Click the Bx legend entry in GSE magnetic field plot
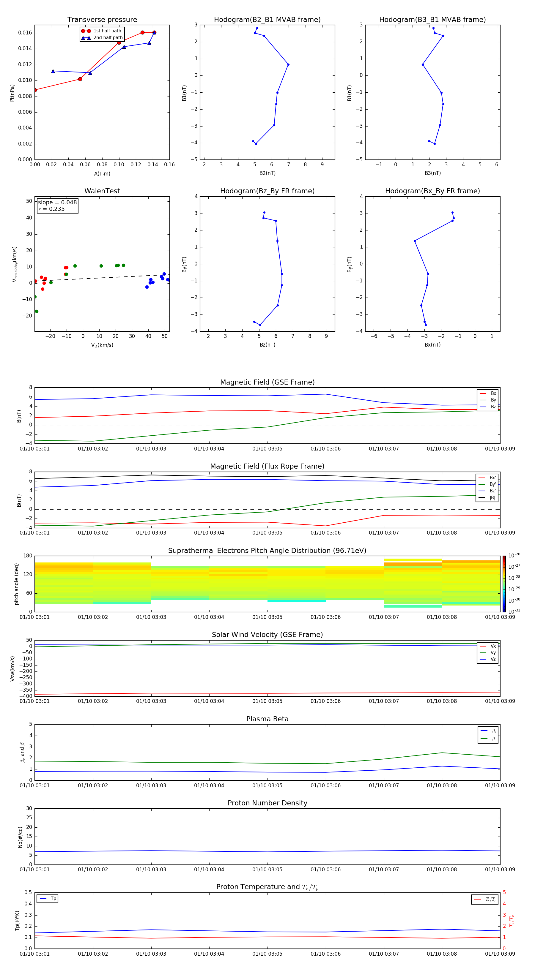This screenshot has width=535, height=980. pyautogui.click(x=488, y=393)
